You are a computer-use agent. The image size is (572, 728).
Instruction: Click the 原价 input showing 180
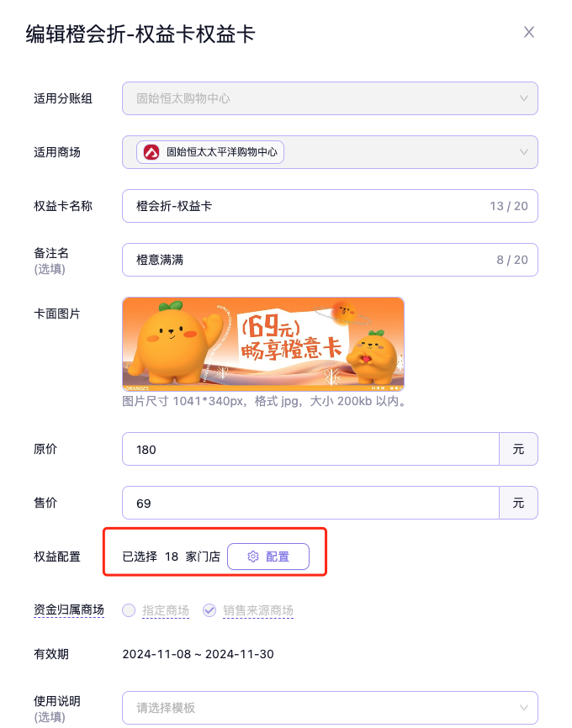tap(311, 450)
